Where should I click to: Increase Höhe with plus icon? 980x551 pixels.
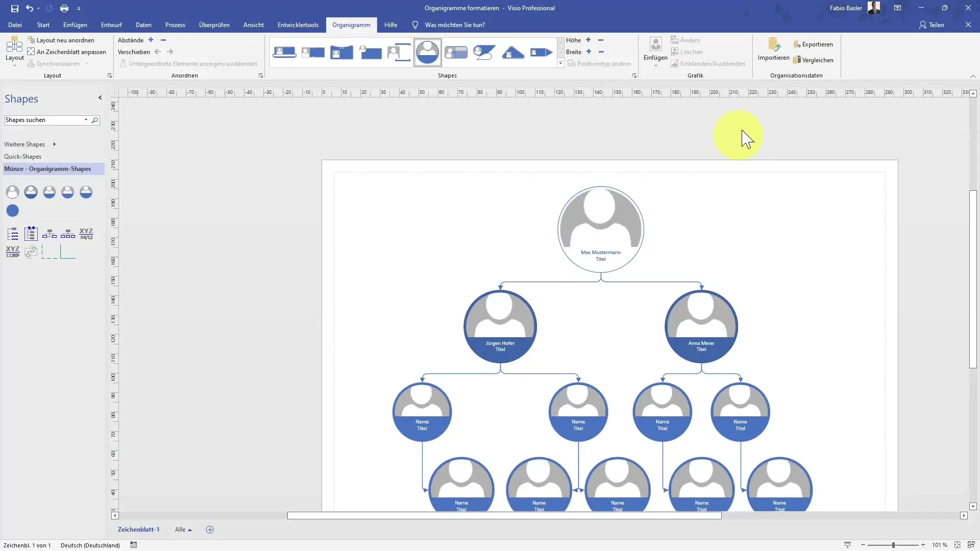(x=588, y=40)
